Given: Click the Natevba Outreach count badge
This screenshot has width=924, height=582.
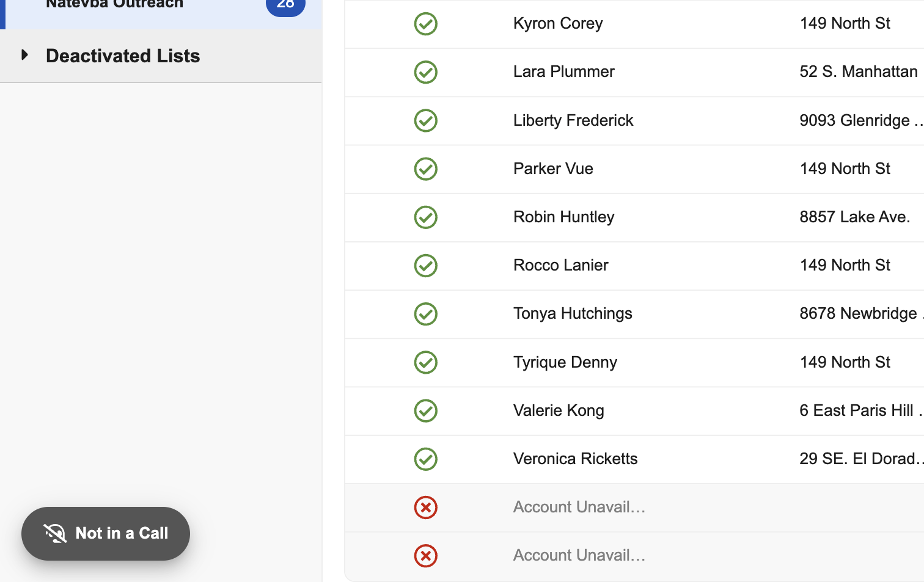Looking at the screenshot, I should [285, 5].
